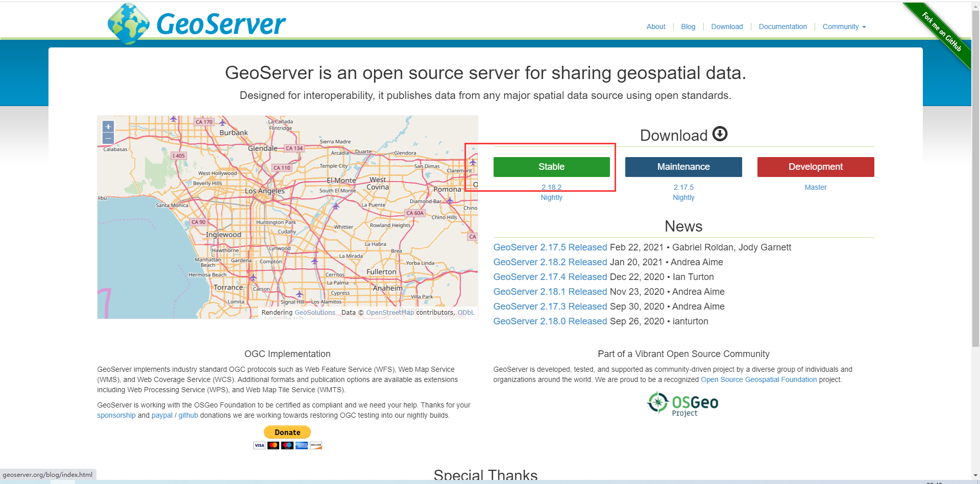Follow the paypal donation link
The width and height of the screenshot is (980, 484).
(x=162, y=415)
